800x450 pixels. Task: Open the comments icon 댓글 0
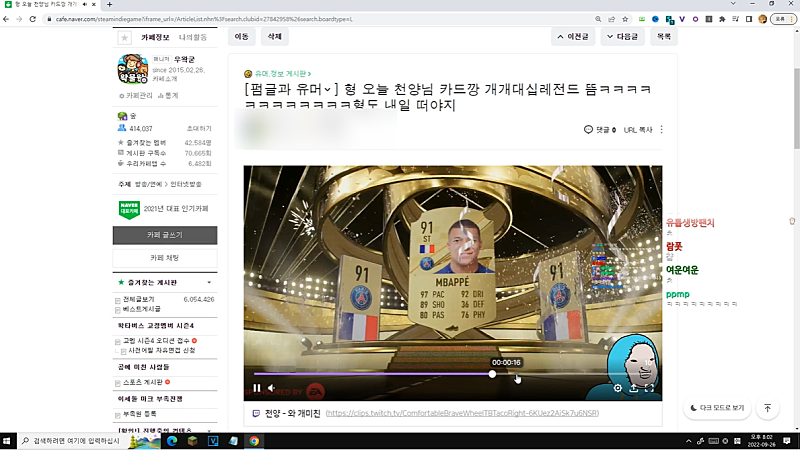[x=599, y=130]
